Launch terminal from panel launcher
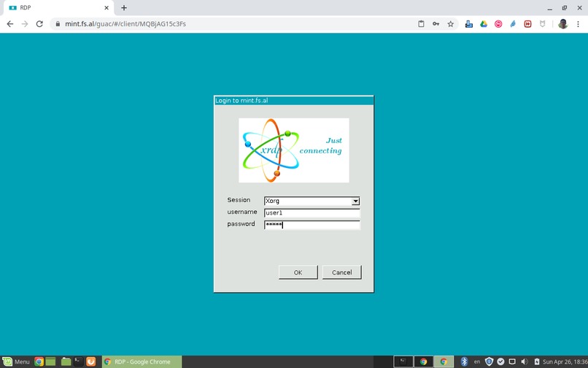This screenshot has height=368, width=588. click(78, 361)
